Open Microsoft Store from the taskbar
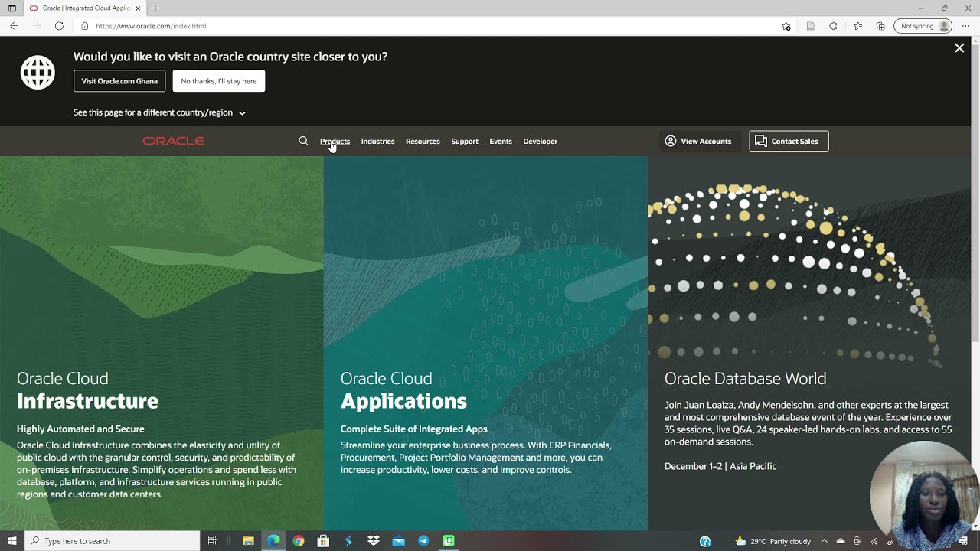Screen dimensions: 980x551 [323, 541]
